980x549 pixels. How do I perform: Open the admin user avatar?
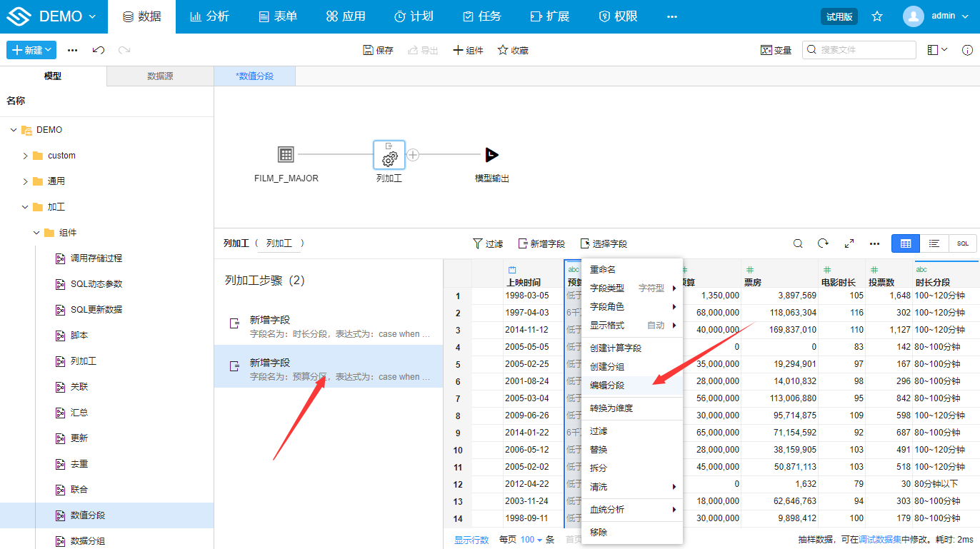pyautogui.click(x=914, y=16)
